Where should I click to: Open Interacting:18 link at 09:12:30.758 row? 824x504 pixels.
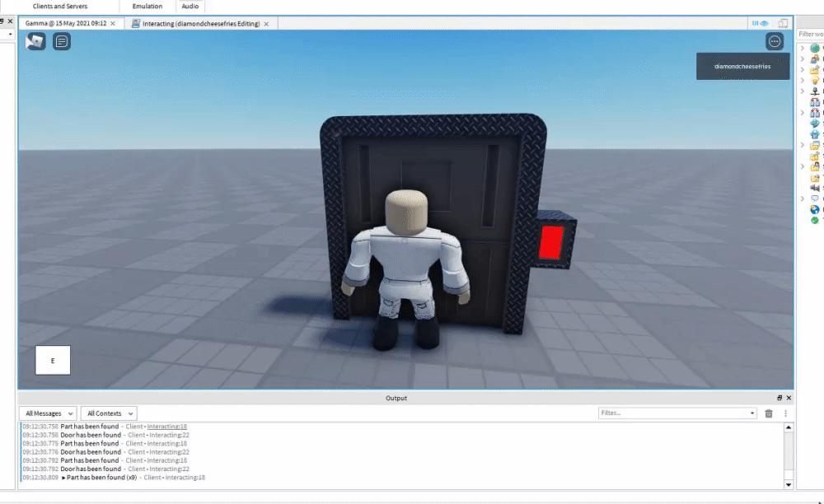click(x=166, y=427)
